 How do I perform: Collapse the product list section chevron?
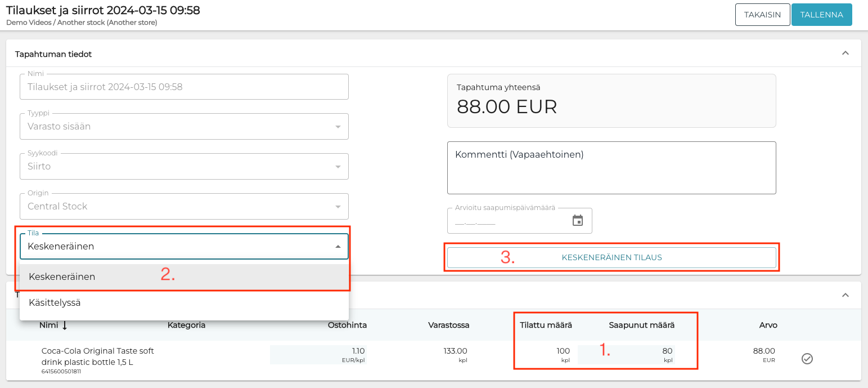(844, 295)
